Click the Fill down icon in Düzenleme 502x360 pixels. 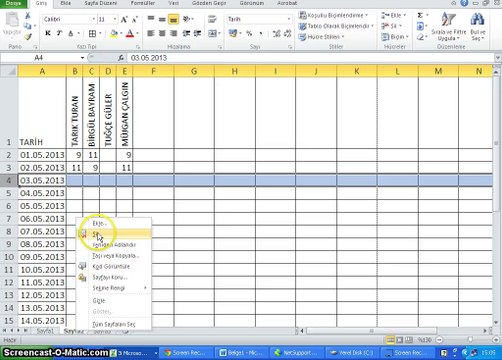coord(420,26)
